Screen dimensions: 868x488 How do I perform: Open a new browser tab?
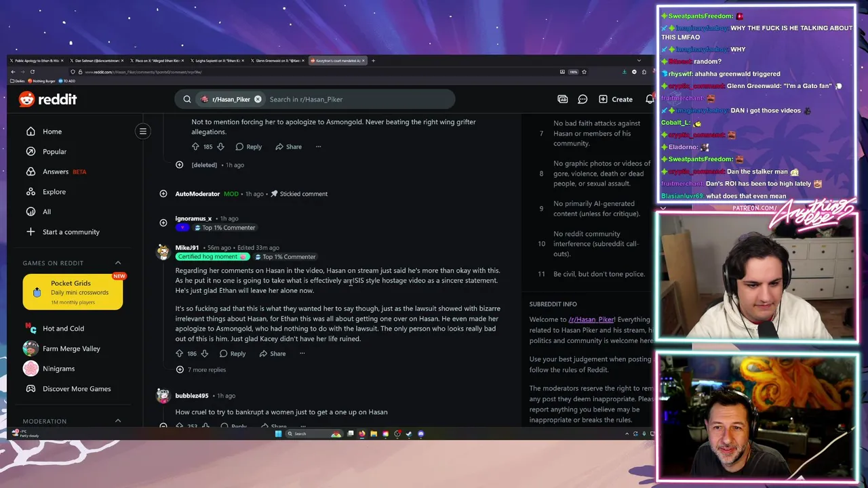[373, 60]
